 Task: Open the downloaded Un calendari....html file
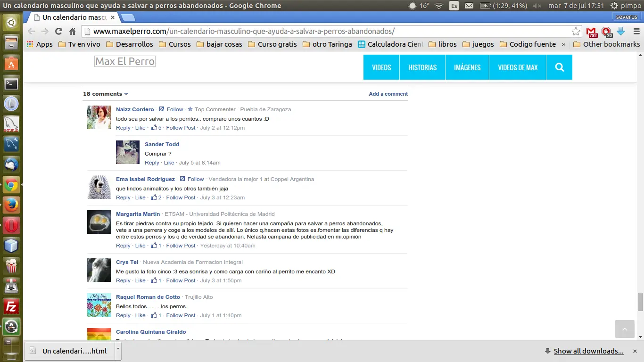click(69, 351)
